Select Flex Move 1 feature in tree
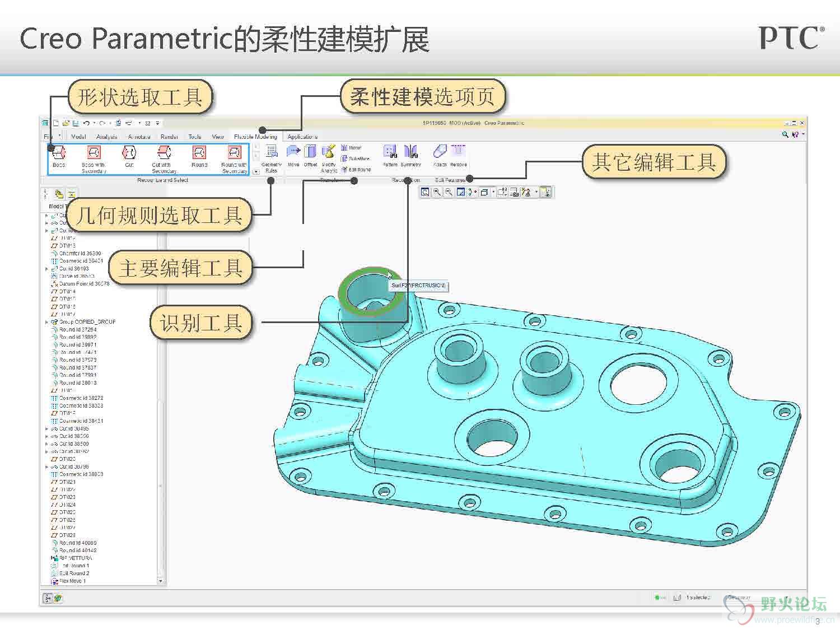 pyautogui.click(x=68, y=581)
